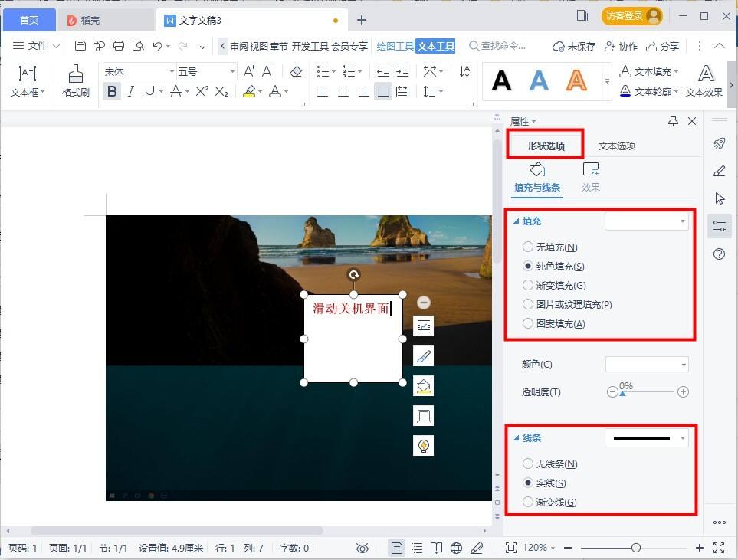
Task: Apply the blue A text style preset
Action: (539, 80)
